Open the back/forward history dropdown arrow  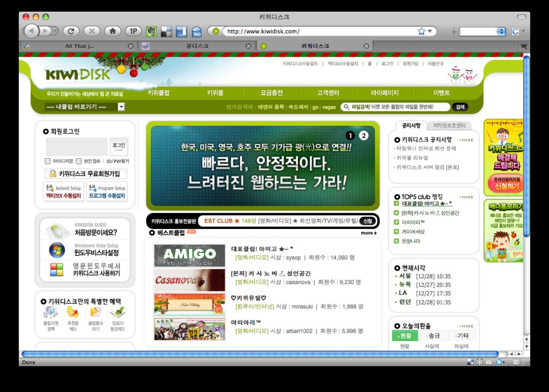(55, 31)
